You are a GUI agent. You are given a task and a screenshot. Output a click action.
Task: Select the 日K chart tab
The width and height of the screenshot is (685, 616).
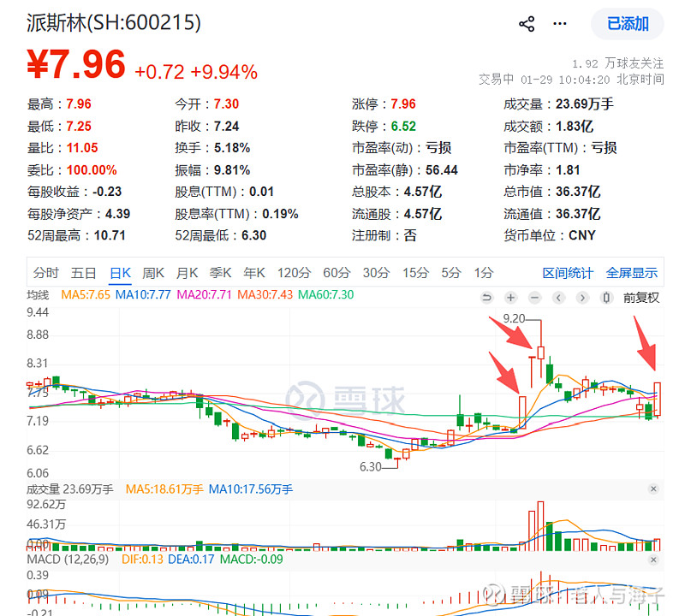120,273
